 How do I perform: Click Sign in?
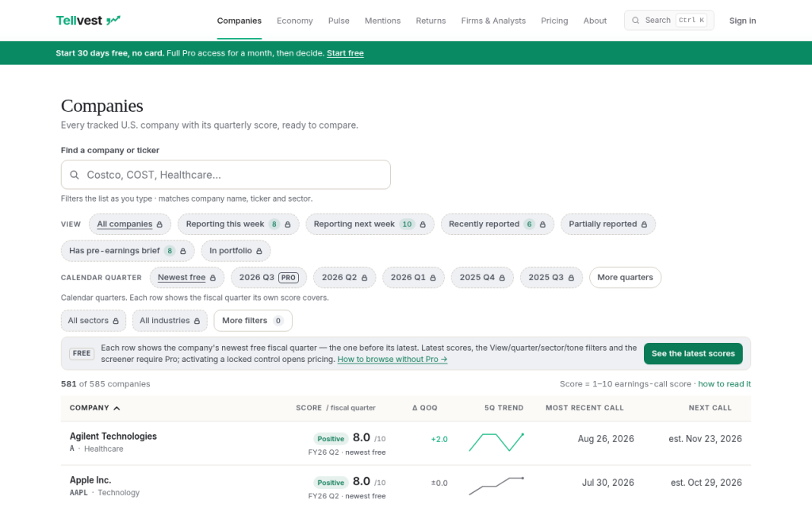[x=742, y=21]
